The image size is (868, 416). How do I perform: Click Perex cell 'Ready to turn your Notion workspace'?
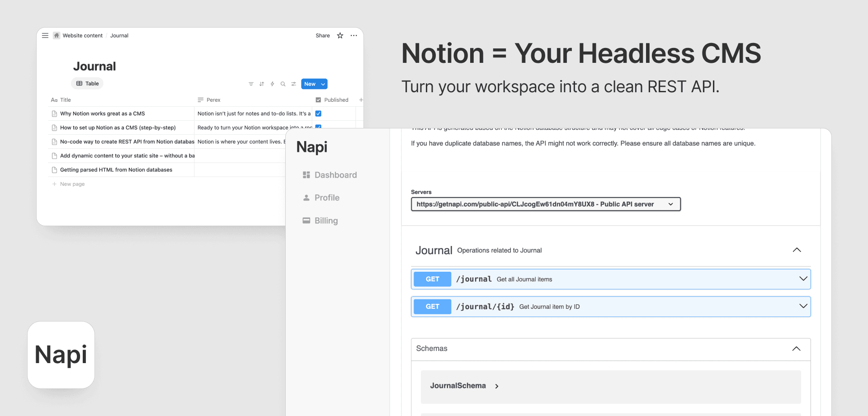click(x=255, y=128)
